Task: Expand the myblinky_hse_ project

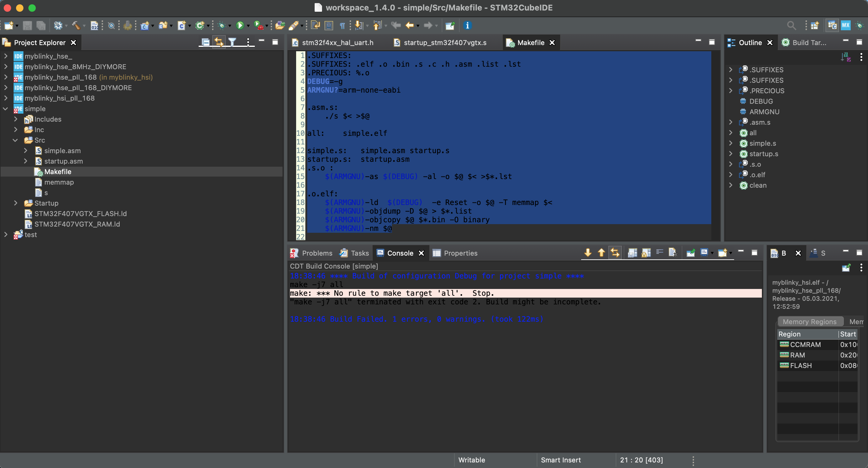Action: [x=6, y=56]
